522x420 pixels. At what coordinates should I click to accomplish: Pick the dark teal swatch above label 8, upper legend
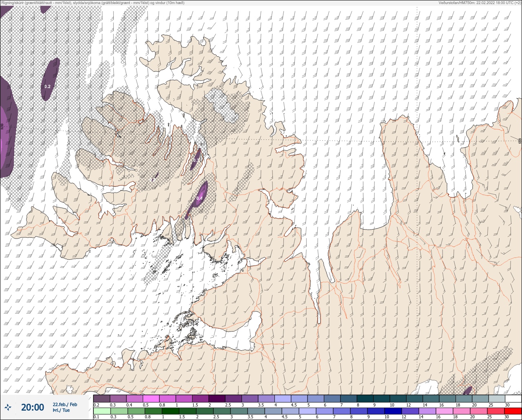pyautogui.click(x=365, y=398)
